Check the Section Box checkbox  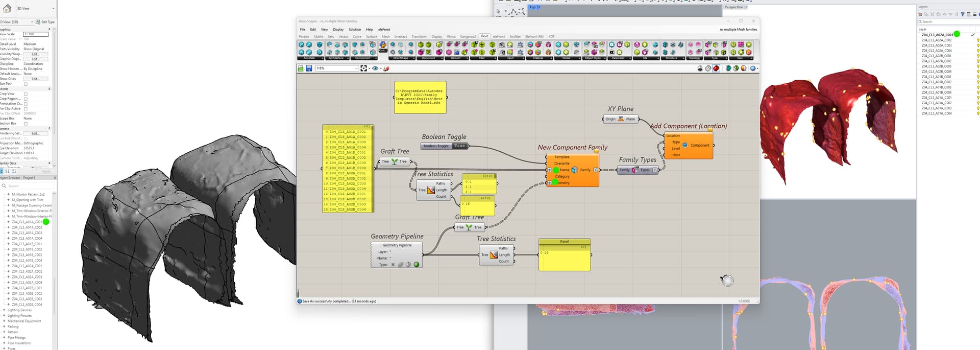pos(26,124)
